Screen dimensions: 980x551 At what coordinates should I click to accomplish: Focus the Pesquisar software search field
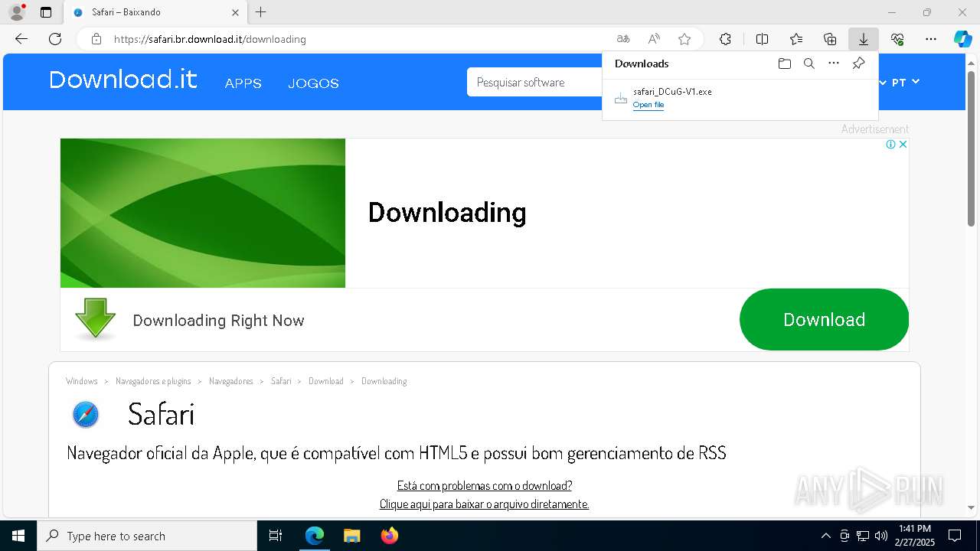click(x=534, y=82)
